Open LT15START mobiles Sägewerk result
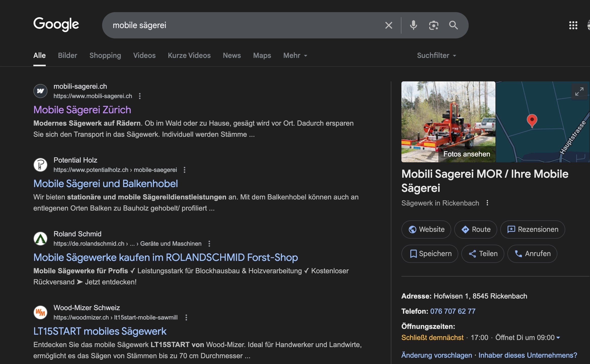This screenshot has height=364, width=590. [x=100, y=331]
